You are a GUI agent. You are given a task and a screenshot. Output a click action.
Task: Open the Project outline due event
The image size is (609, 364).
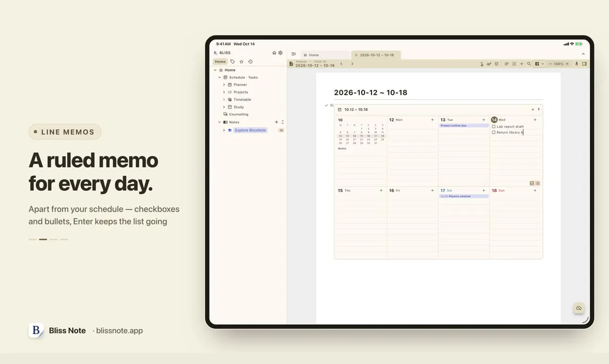464,125
